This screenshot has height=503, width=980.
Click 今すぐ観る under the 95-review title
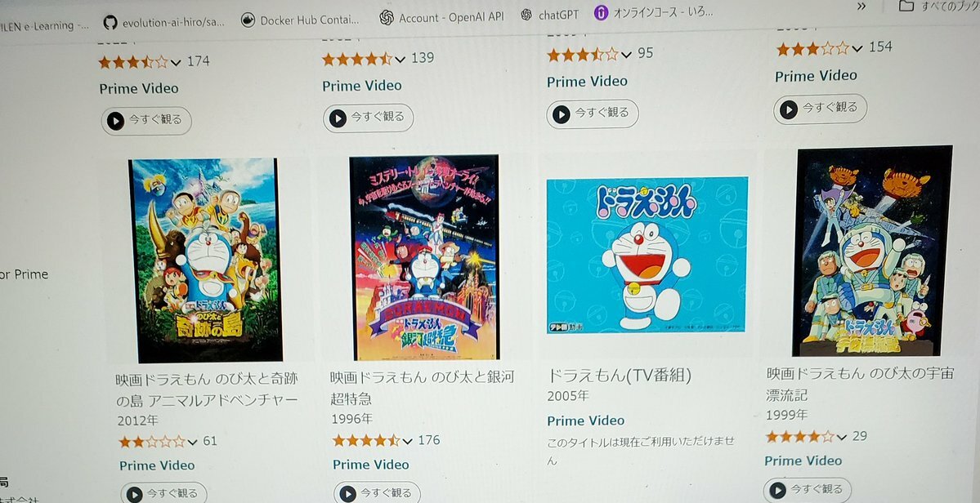click(x=593, y=114)
